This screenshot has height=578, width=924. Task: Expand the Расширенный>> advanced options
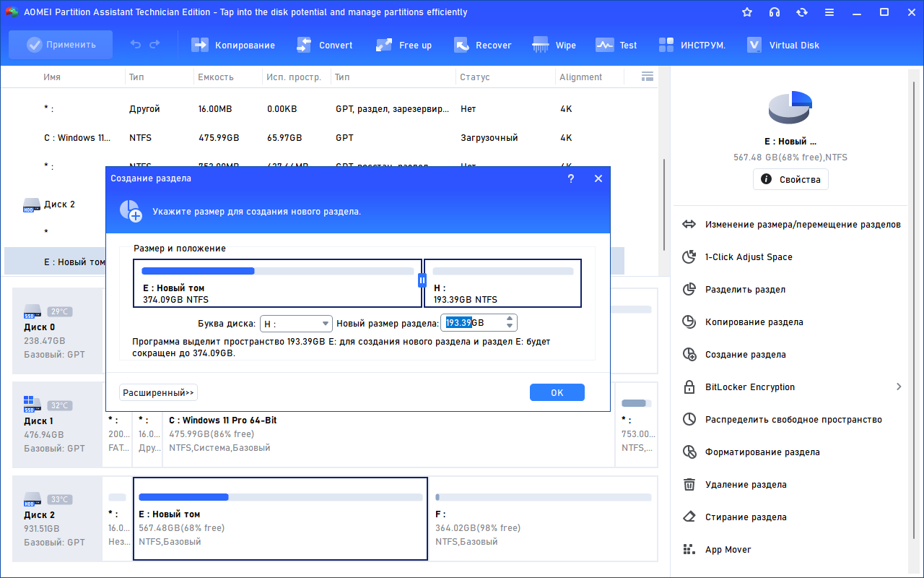pos(158,392)
